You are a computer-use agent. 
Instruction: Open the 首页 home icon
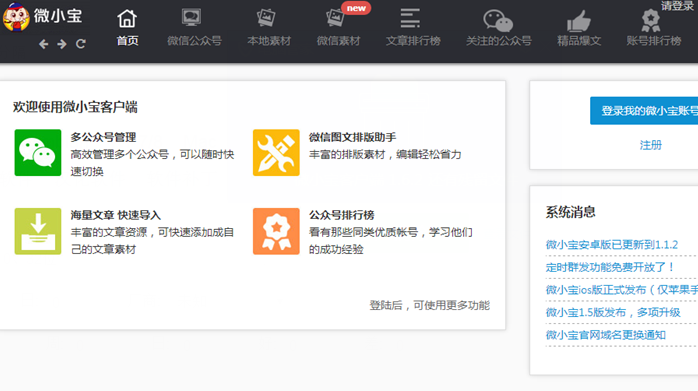pyautogui.click(x=127, y=19)
